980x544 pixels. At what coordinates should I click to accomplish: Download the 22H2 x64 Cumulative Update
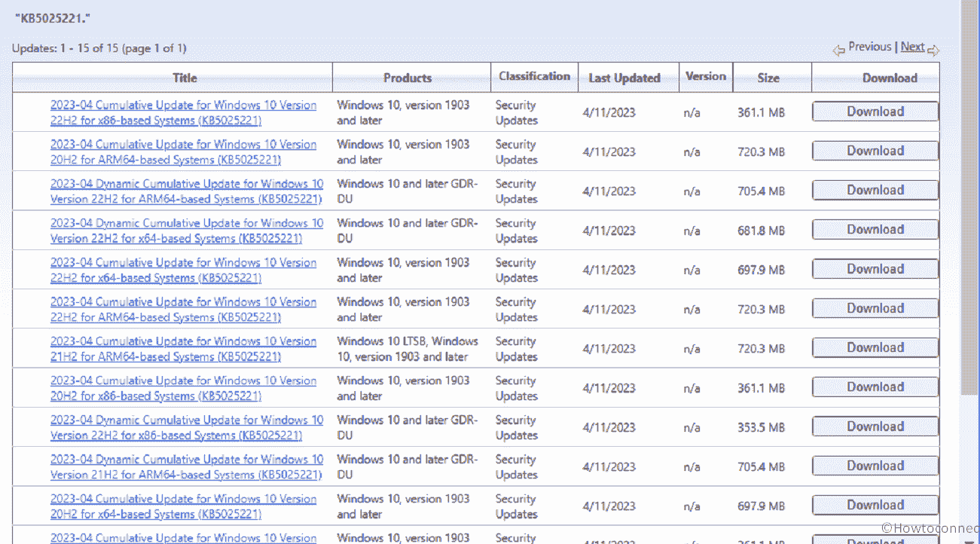click(x=875, y=269)
